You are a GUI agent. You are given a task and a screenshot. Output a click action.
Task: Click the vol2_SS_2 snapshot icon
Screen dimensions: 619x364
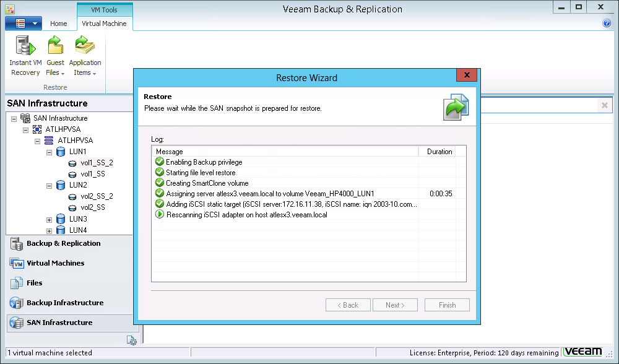[72, 197]
